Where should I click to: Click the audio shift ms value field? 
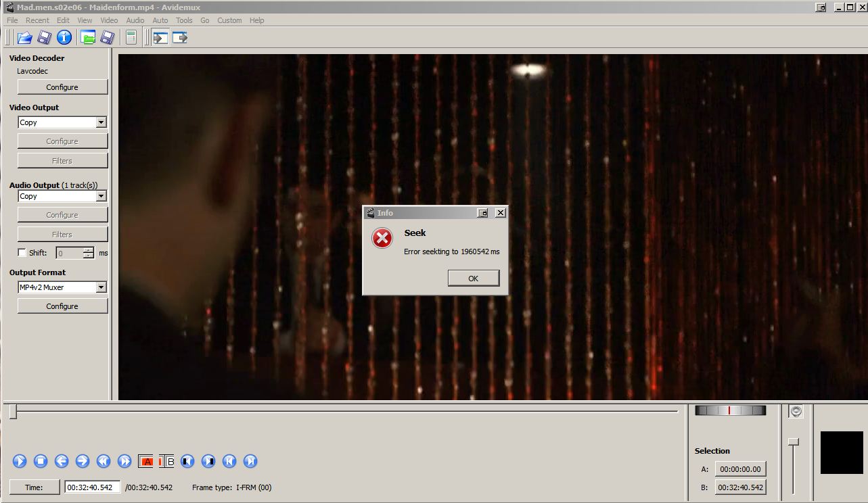coord(69,253)
